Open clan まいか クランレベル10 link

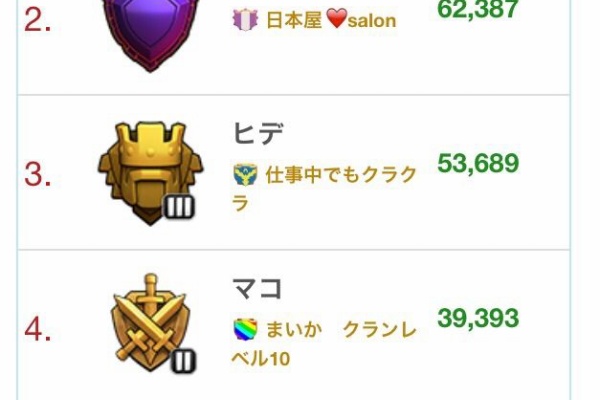[324, 343]
